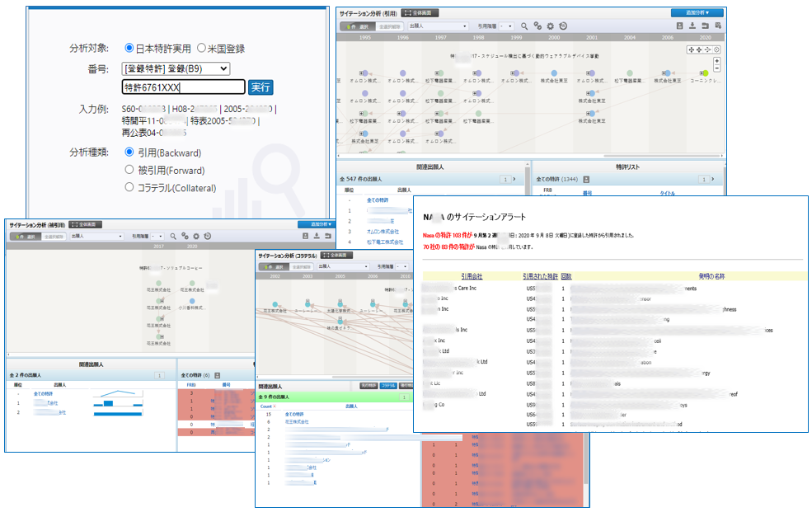Select 被引用(Forward) analysis type
Viewport: 812px width, 512px height.
click(x=129, y=170)
